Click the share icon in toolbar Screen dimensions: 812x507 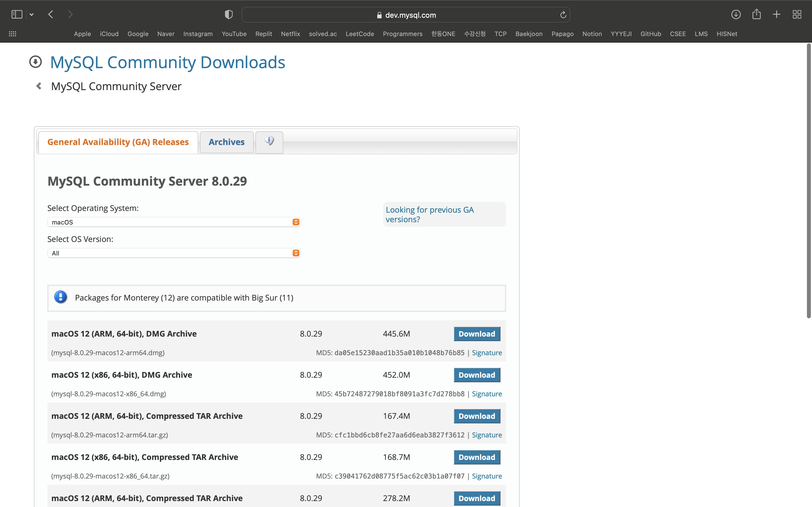pyautogui.click(x=756, y=14)
